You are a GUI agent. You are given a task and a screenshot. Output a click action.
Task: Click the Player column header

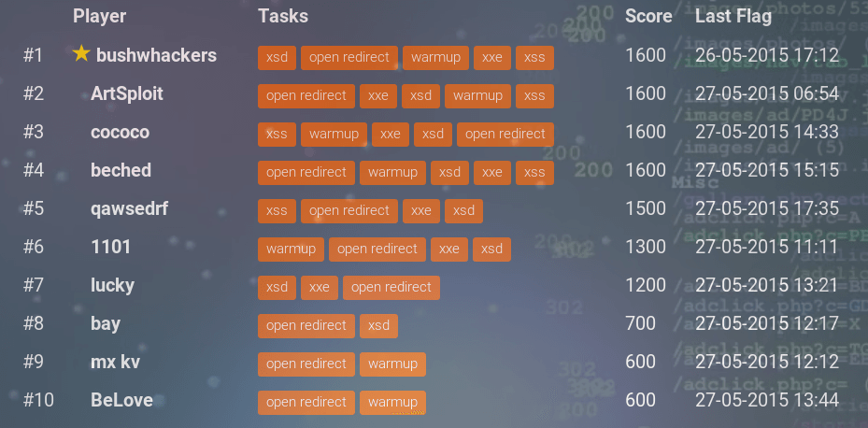point(99,16)
